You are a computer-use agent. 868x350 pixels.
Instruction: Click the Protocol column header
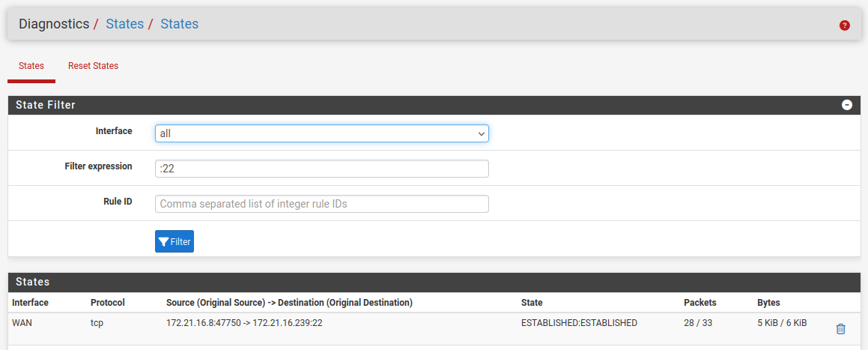pyautogui.click(x=107, y=302)
